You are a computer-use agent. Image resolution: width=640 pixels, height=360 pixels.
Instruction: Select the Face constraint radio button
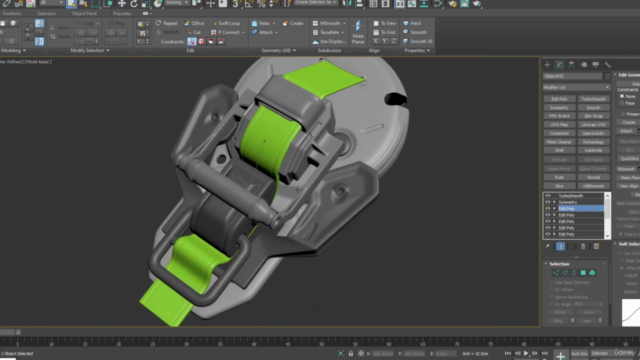pyautogui.click(x=622, y=103)
